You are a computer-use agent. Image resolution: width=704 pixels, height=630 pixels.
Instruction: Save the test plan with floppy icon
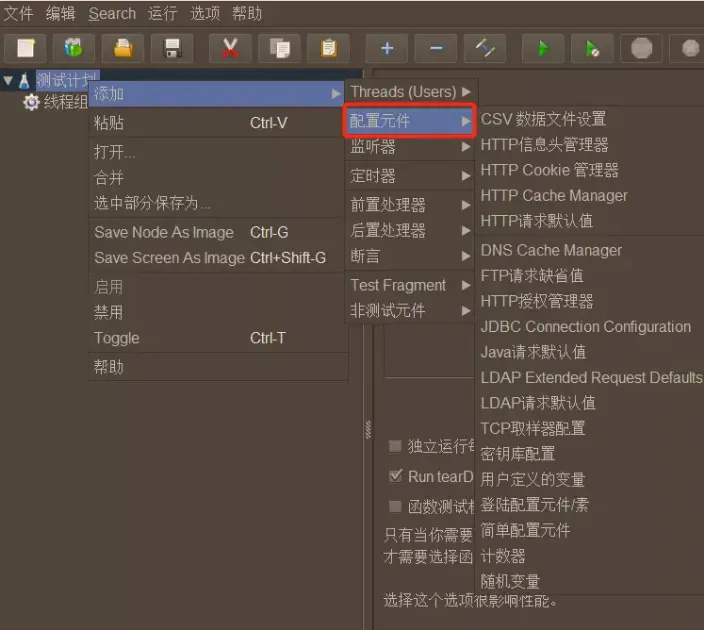[172, 48]
